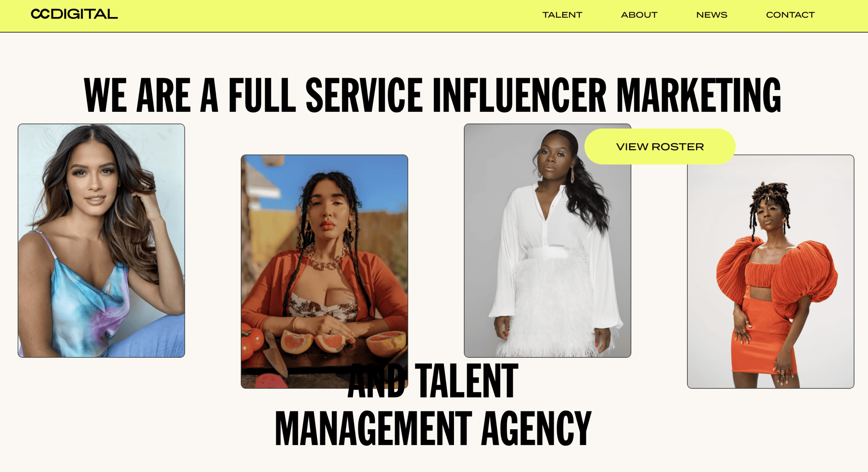Open the photo of the woman in the blue tie-dye top
Viewport: 868px width, 472px height.
pyautogui.click(x=101, y=240)
